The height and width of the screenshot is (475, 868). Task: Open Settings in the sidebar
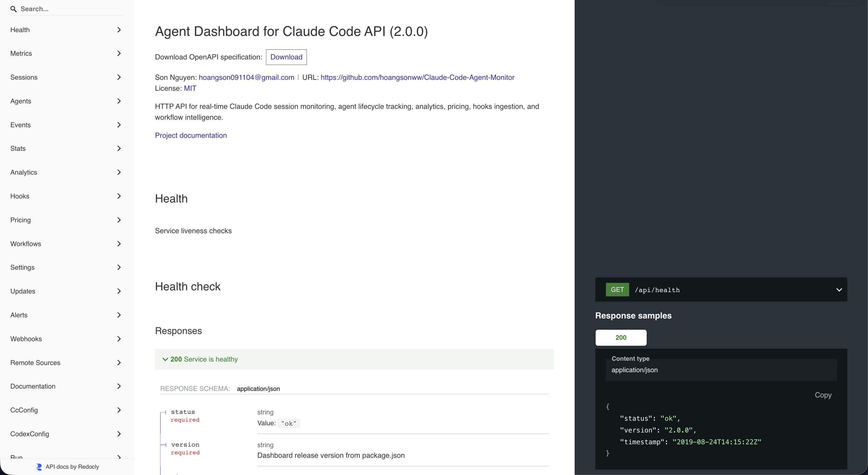point(67,267)
